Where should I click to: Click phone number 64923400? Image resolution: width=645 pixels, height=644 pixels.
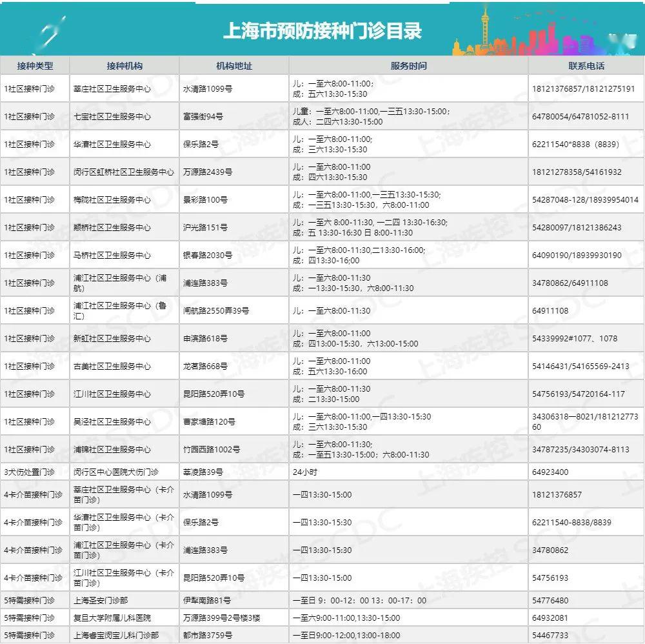click(x=550, y=472)
